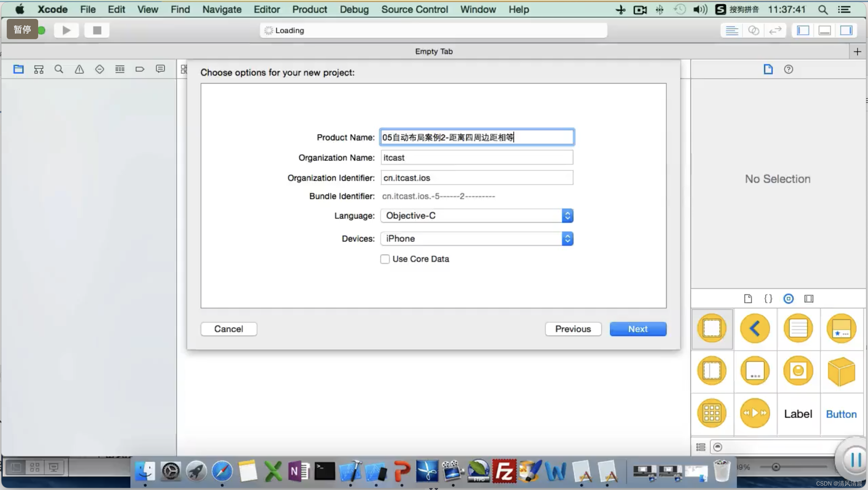Click the table view cell icon in palette
The height and width of the screenshot is (490, 868).
click(x=841, y=328)
